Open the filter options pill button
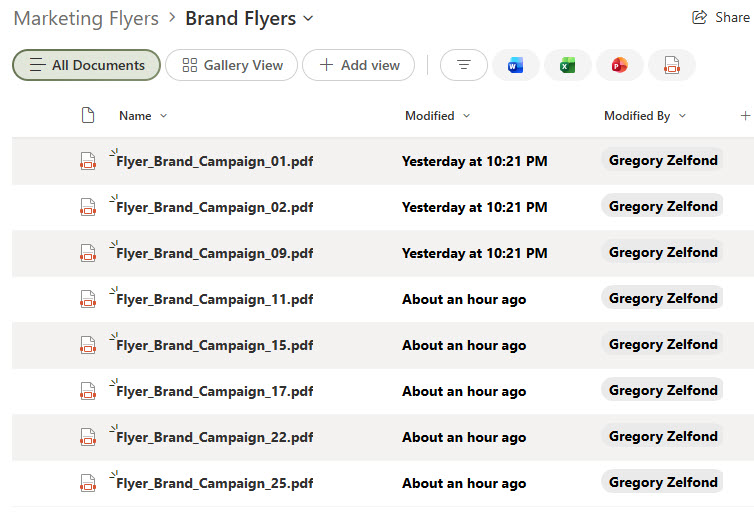The height and width of the screenshot is (512, 754). [463, 65]
